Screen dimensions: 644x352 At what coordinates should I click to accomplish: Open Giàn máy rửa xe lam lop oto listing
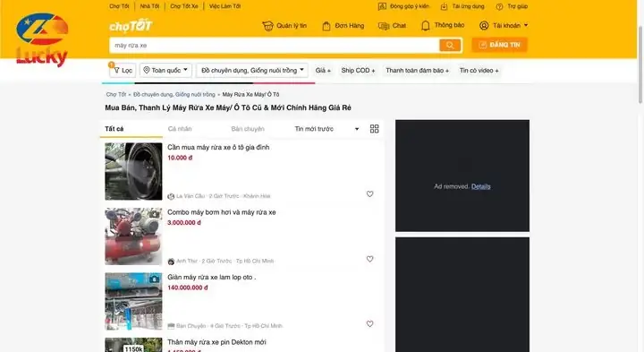[211, 277]
